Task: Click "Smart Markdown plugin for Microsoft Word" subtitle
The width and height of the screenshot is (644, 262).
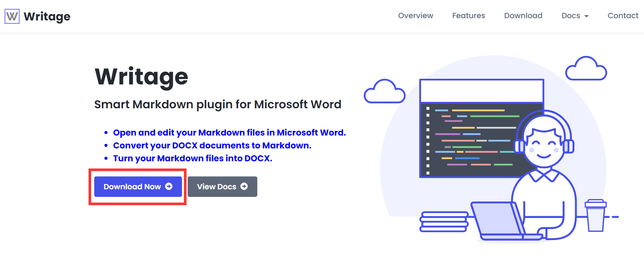Action: [x=218, y=104]
